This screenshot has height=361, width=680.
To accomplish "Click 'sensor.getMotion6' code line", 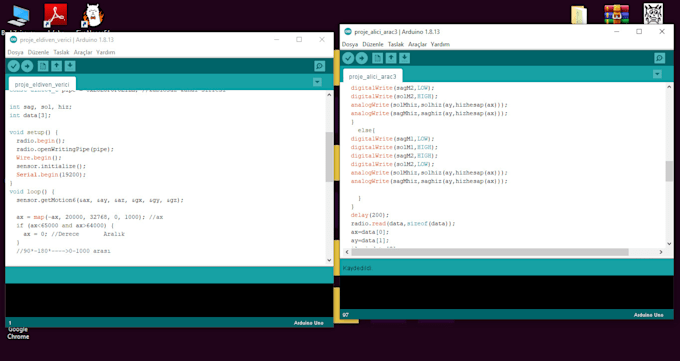I will tap(100, 200).
